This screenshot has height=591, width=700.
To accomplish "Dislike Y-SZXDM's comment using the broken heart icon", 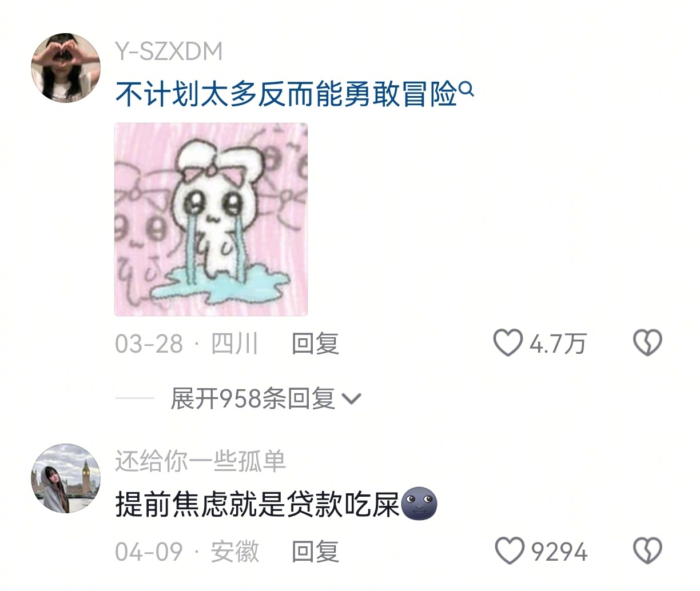I will click(x=647, y=344).
